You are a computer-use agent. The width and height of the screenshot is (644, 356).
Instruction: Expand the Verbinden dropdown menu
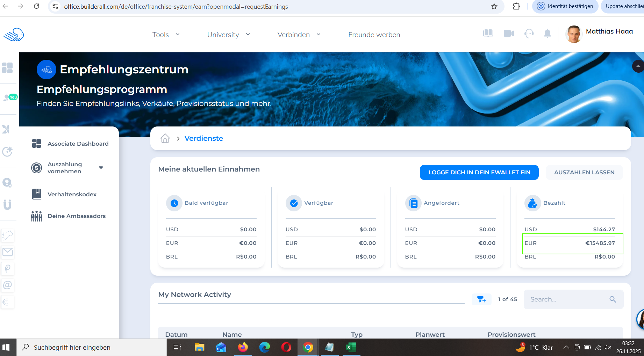coord(299,35)
